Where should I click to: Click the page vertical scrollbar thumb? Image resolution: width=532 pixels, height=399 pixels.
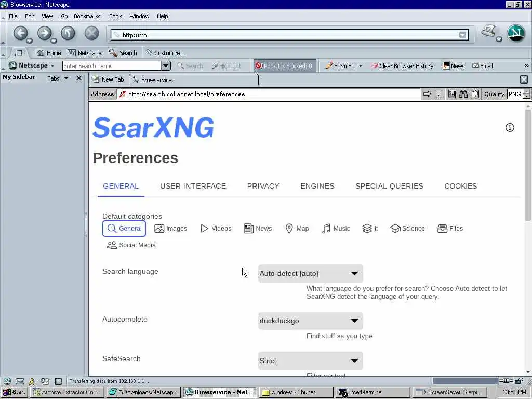pyautogui.click(x=528, y=165)
